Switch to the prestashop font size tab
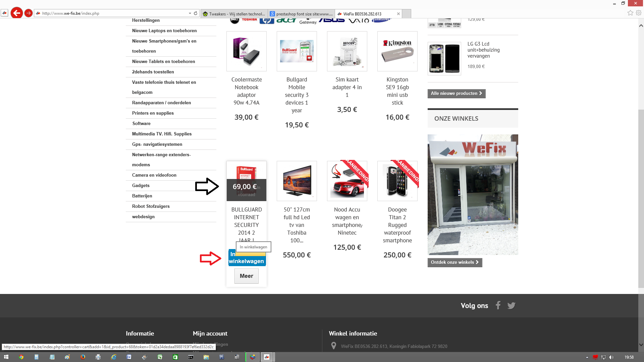 point(301,14)
